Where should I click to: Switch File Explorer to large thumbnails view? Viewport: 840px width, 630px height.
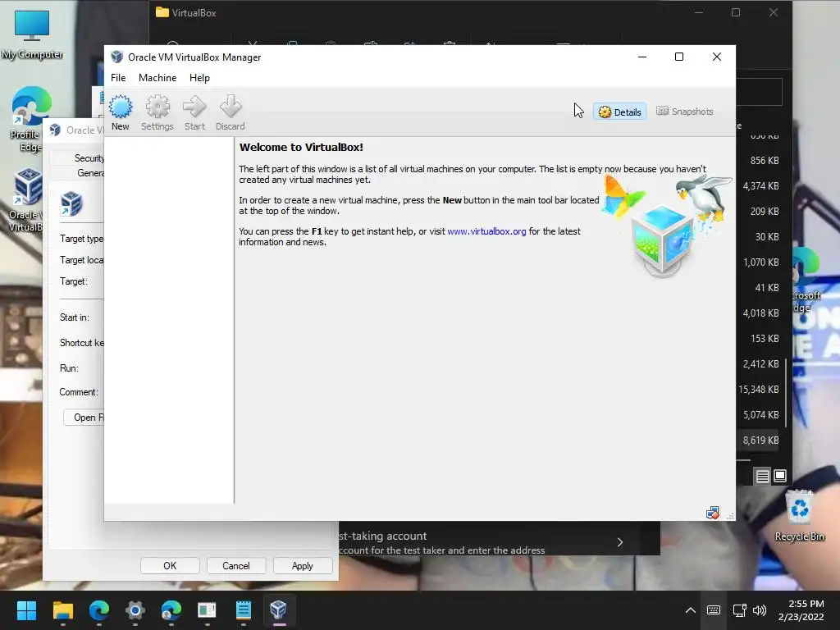(x=780, y=476)
